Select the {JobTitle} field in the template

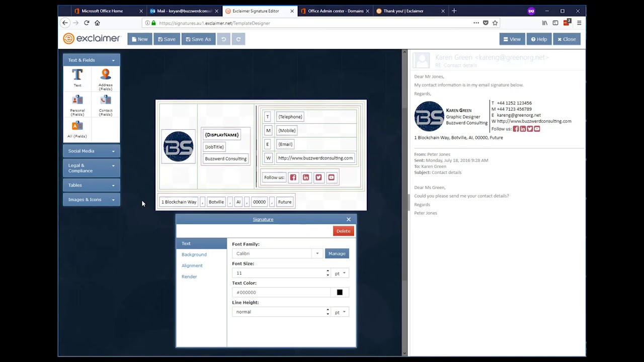click(x=214, y=147)
